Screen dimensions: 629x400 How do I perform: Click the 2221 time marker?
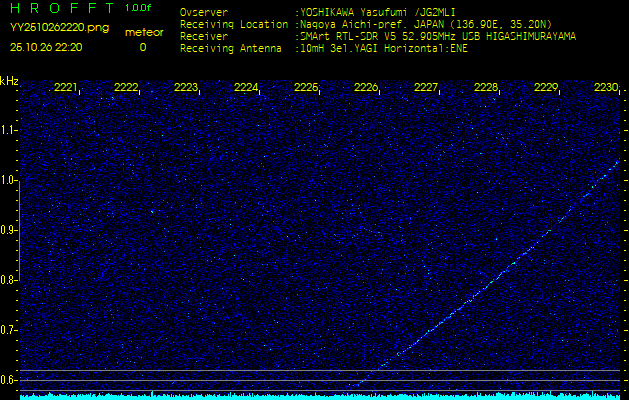(x=66, y=88)
